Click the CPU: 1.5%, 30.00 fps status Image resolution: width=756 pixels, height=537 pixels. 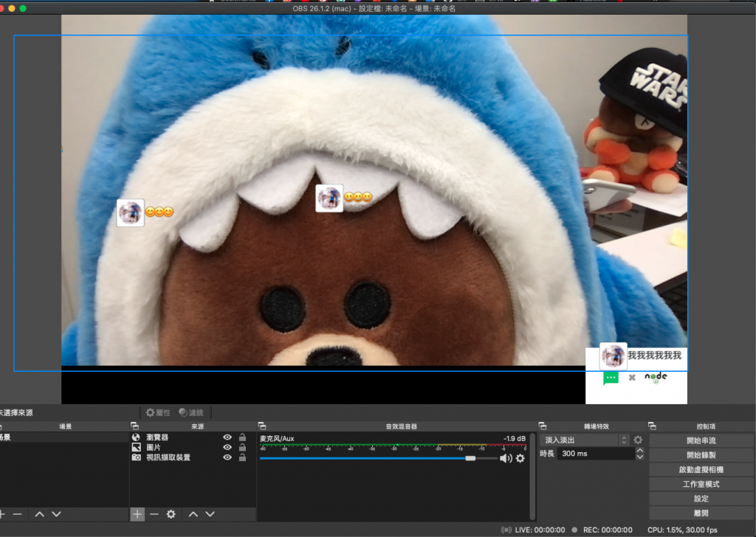pos(682,530)
